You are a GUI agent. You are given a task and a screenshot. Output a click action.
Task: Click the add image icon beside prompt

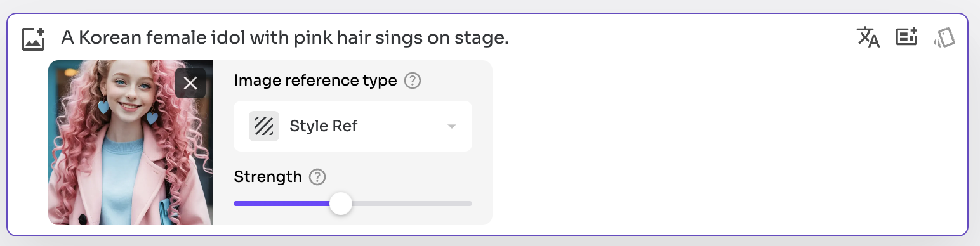click(33, 39)
